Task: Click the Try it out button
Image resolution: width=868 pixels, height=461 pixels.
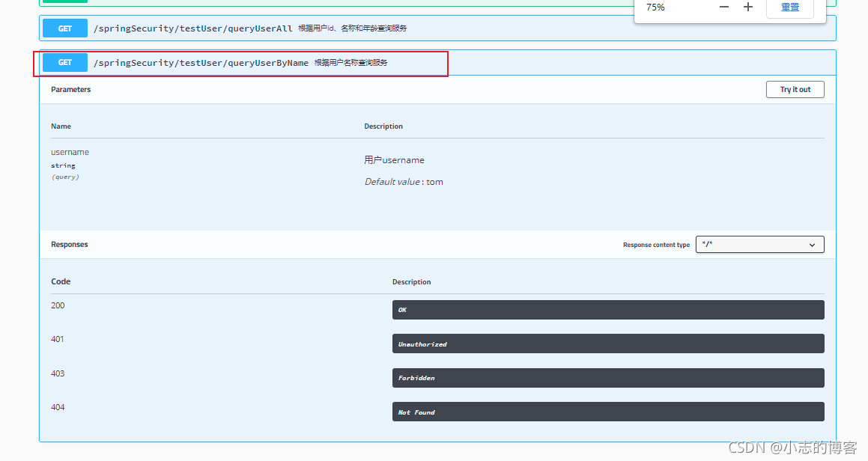Action: (x=795, y=90)
